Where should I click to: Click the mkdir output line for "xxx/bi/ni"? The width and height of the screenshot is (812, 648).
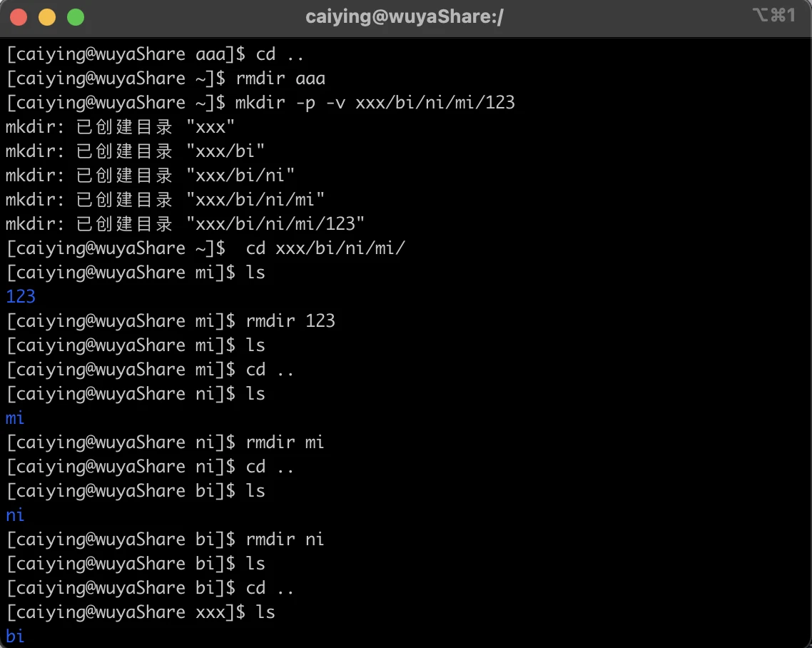pos(150,176)
